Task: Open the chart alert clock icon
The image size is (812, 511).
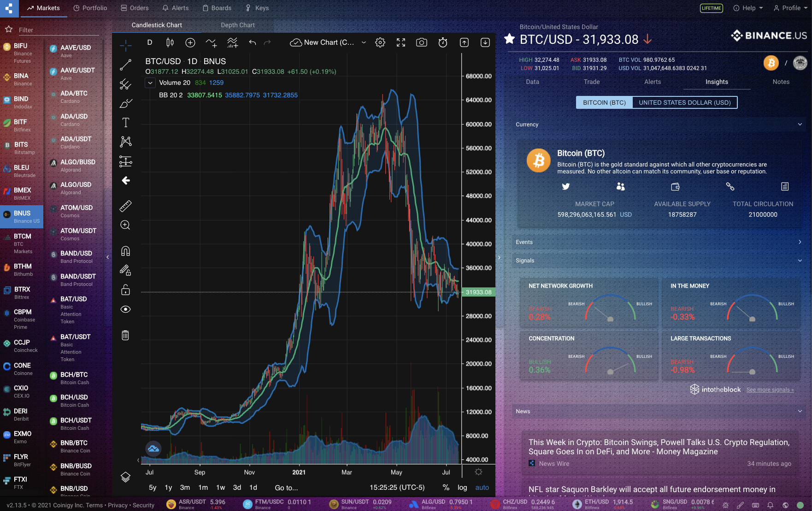Action: pyautogui.click(x=443, y=42)
